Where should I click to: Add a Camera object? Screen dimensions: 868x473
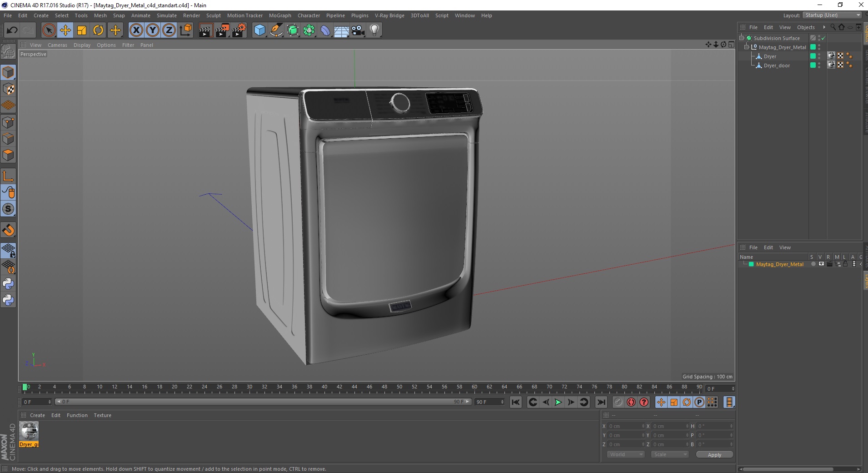point(358,30)
